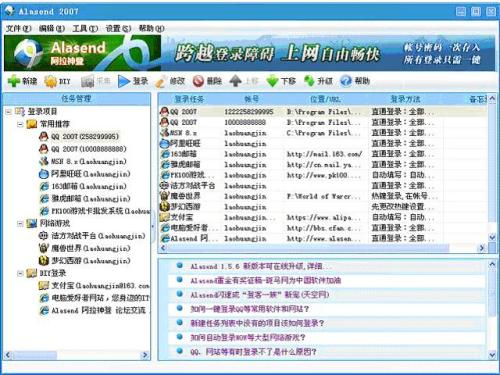Collapse the 登录项目 root node

click(x=8, y=112)
